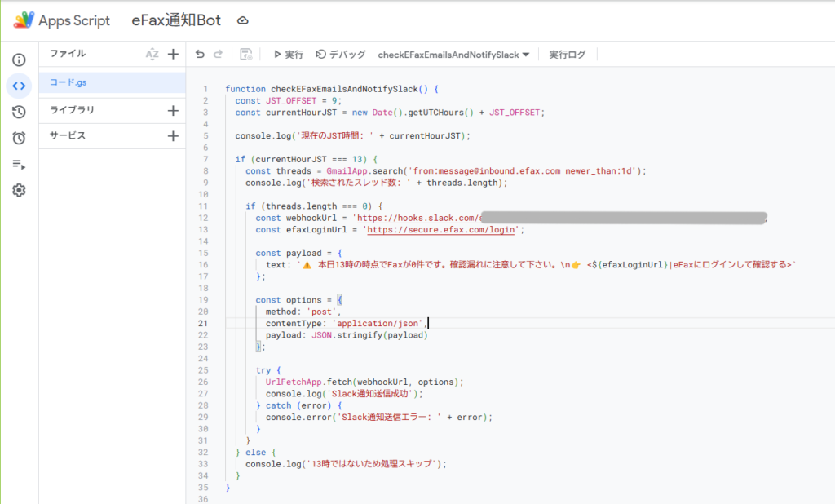Start debugging with デバッグ button
835x504 pixels.
[340, 55]
